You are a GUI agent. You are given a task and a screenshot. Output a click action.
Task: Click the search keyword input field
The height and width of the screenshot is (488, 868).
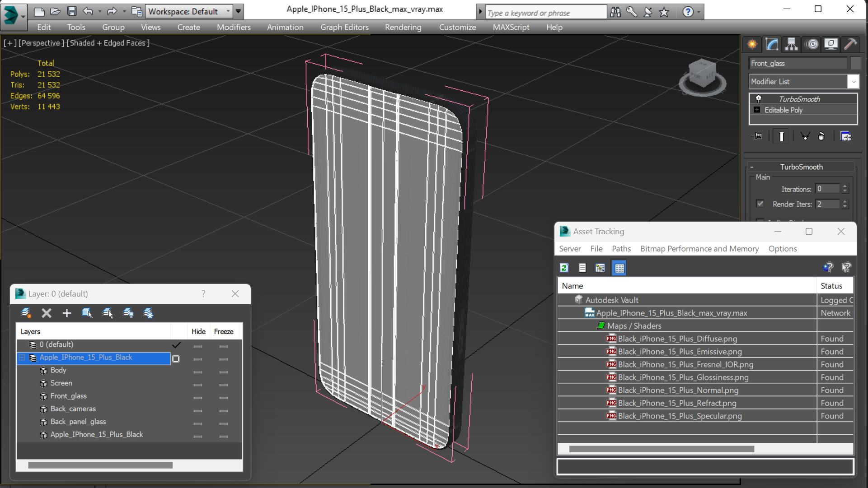click(546, 13)
